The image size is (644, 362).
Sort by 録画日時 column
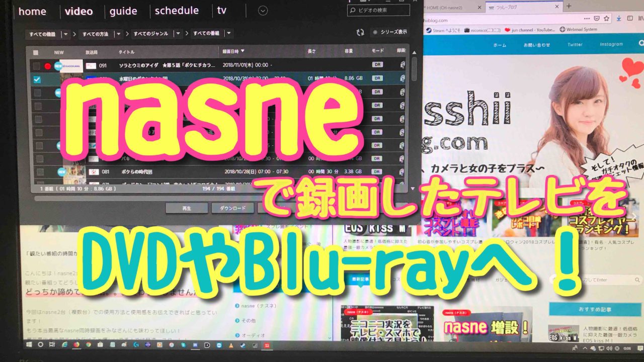point(233,51)
